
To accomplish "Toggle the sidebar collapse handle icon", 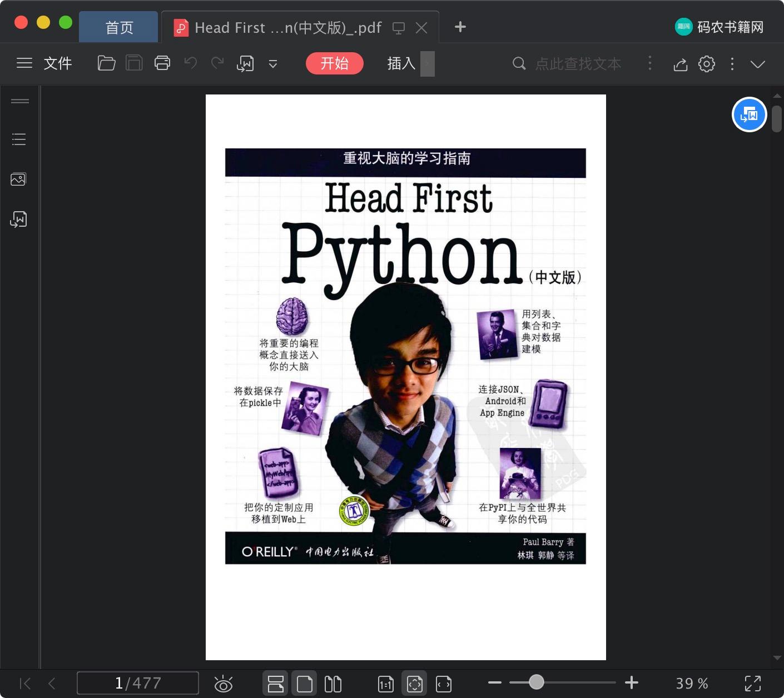I will [20, 101].
